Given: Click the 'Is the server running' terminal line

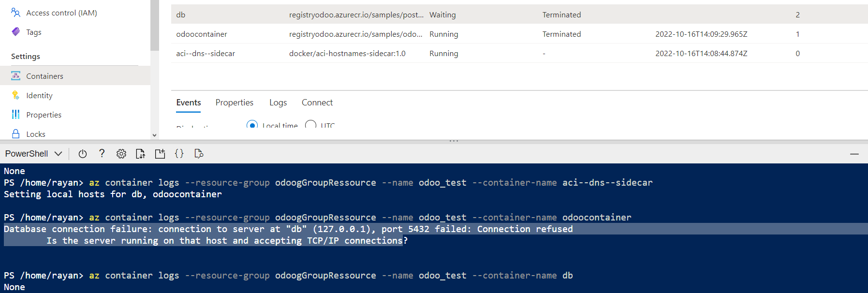Looking at the screenshot, I should [x=227, y=240].
